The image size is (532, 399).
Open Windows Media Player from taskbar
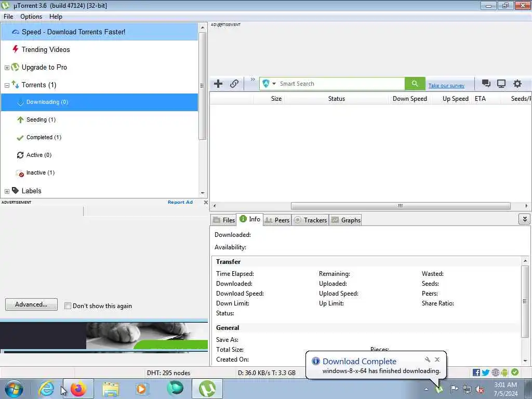142,389
